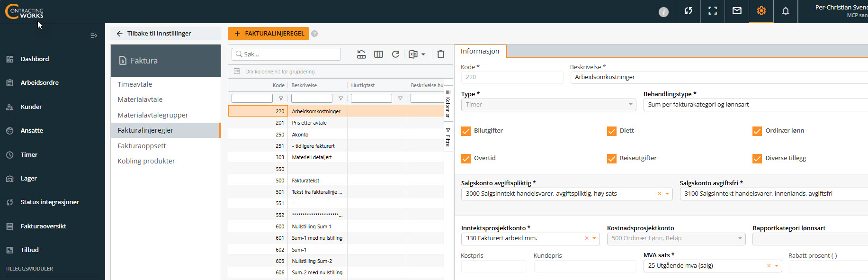The height and width of the screenshot is (280, 868).
Task: Toggle the Ordinær lønn checkbox
Action: tap(757, 131)
